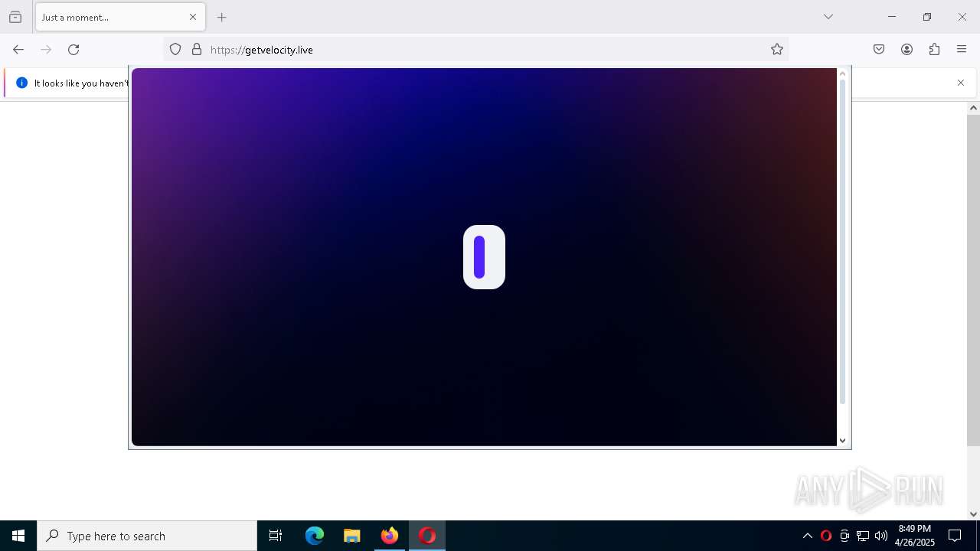Expand the list all tabs dropdown
The image size is (980, 551).
tap(828, 17)
